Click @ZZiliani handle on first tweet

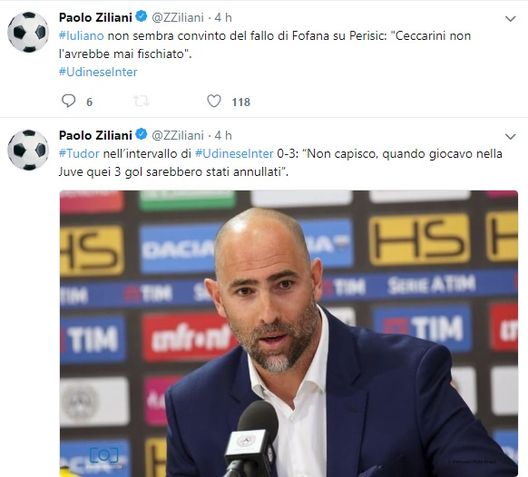178,18
